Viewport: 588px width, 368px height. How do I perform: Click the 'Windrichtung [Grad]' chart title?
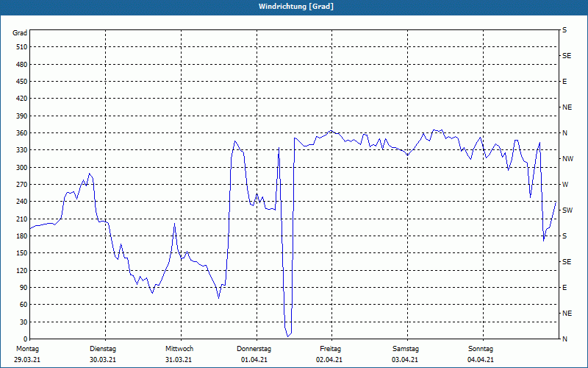pos(296,7)
